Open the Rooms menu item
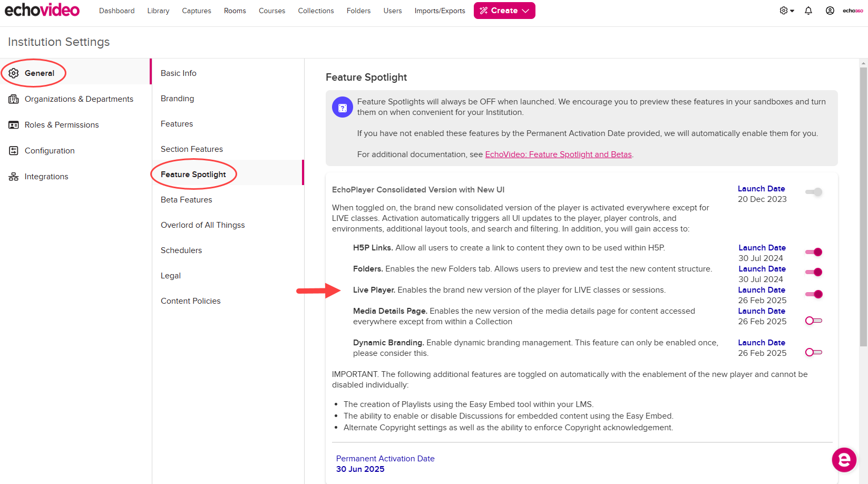868x484 pixels. click(x=235, y=11)
